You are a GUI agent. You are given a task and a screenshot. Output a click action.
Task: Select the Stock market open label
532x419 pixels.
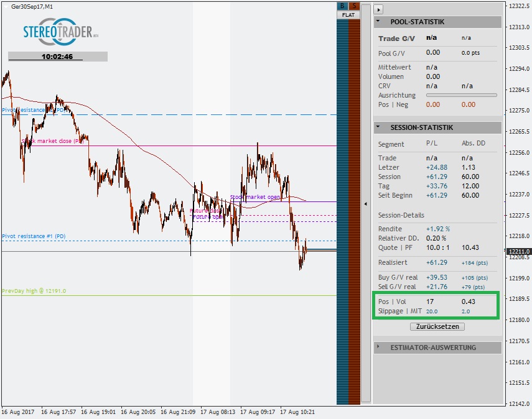(x=255, y=197)
